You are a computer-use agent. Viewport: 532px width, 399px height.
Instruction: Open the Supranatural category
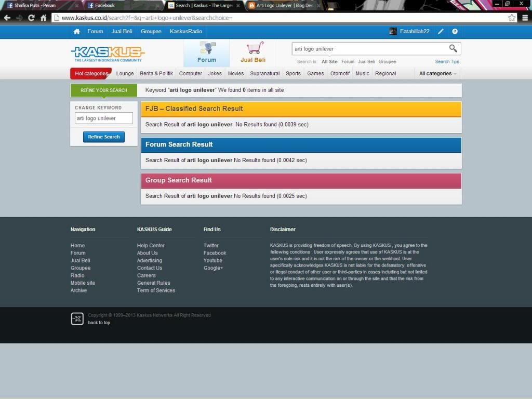pyautogui.click(x=264, y=74)
